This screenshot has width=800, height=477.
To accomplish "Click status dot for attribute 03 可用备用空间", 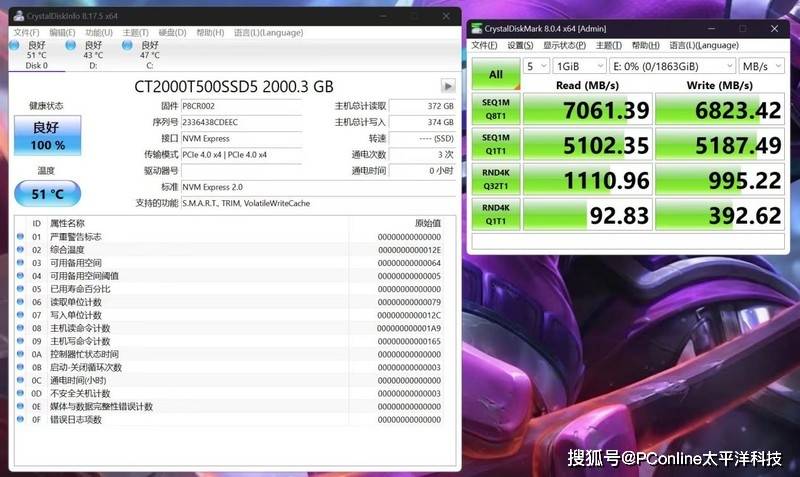I will pyautogui.click(x=20, y=263).
